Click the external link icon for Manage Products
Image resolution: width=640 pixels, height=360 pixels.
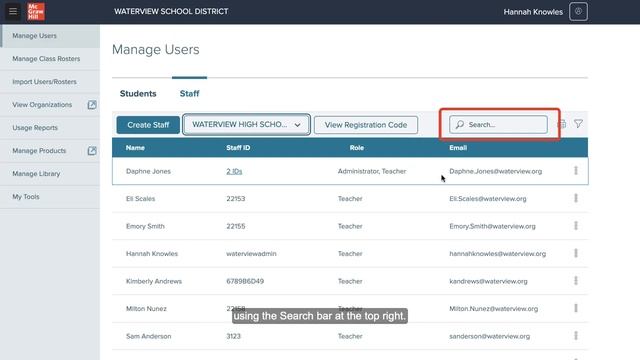[92, 151]
